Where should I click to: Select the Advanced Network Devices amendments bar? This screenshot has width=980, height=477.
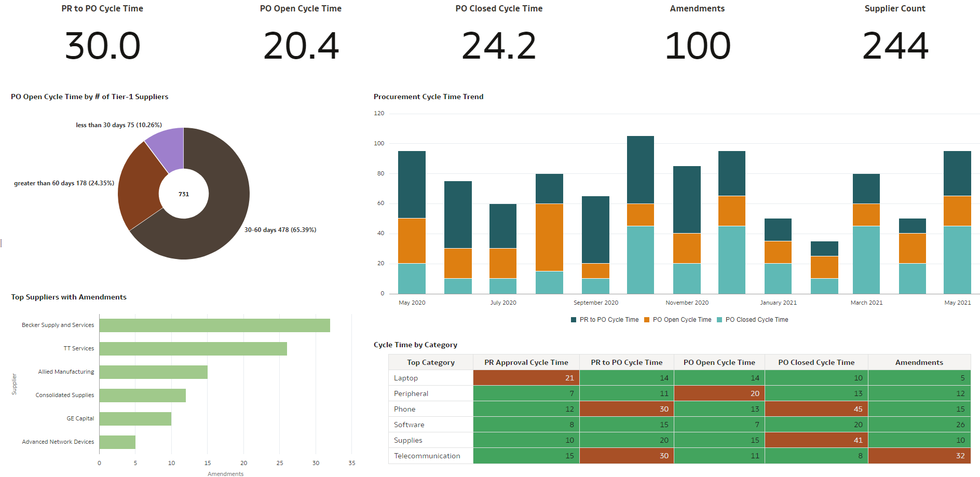pos(117,442)
